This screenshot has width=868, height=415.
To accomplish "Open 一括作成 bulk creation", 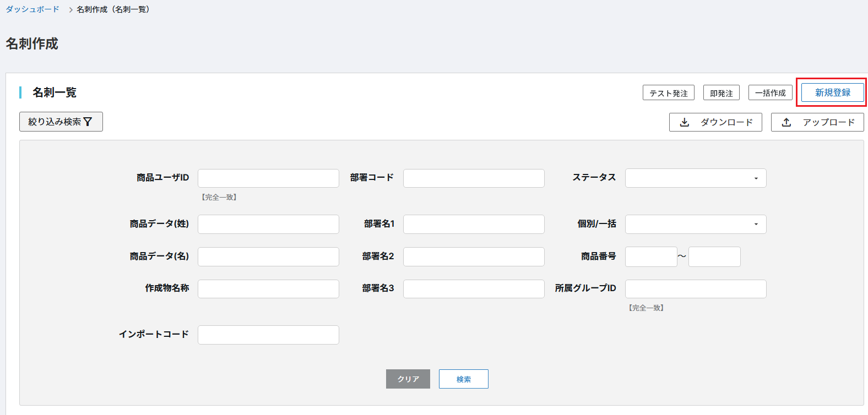I will [x=770, y=93].
